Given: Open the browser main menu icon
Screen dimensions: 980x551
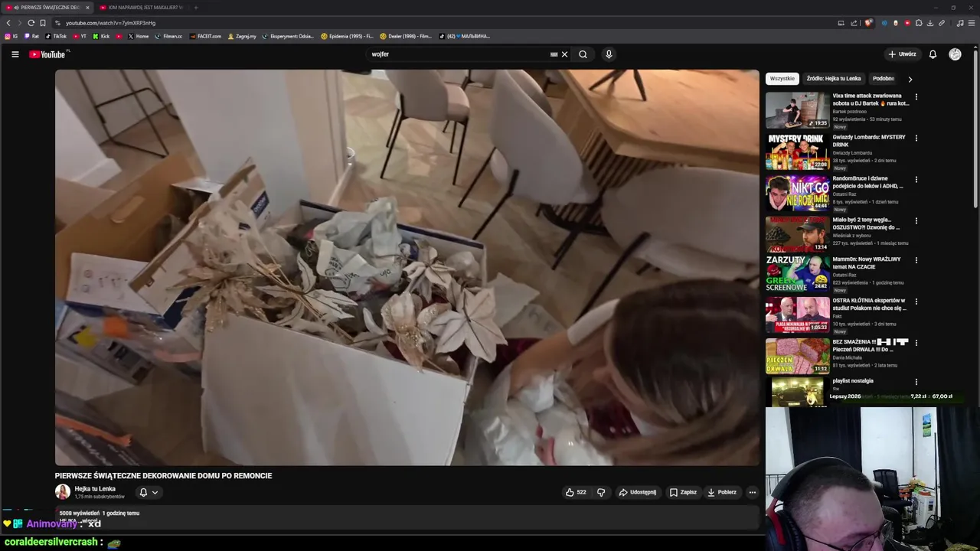Looking at the screenshot, I should click(x=972, y=23).
